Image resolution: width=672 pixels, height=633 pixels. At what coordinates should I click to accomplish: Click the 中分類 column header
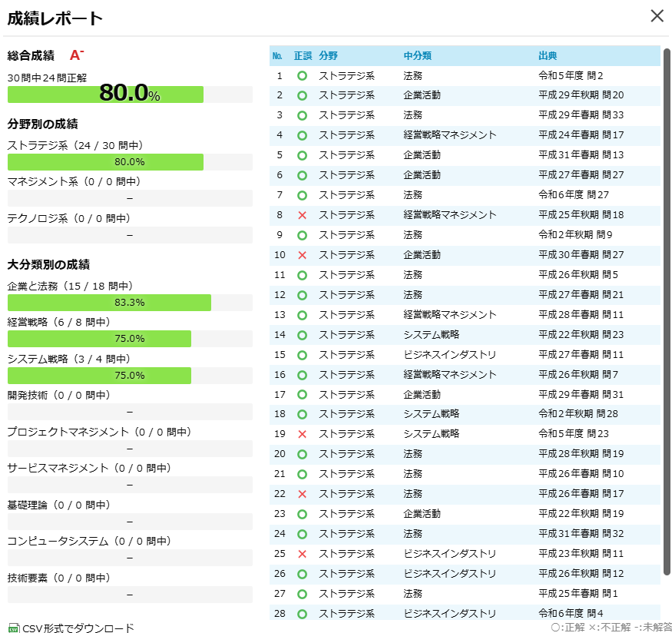(416, 55)
